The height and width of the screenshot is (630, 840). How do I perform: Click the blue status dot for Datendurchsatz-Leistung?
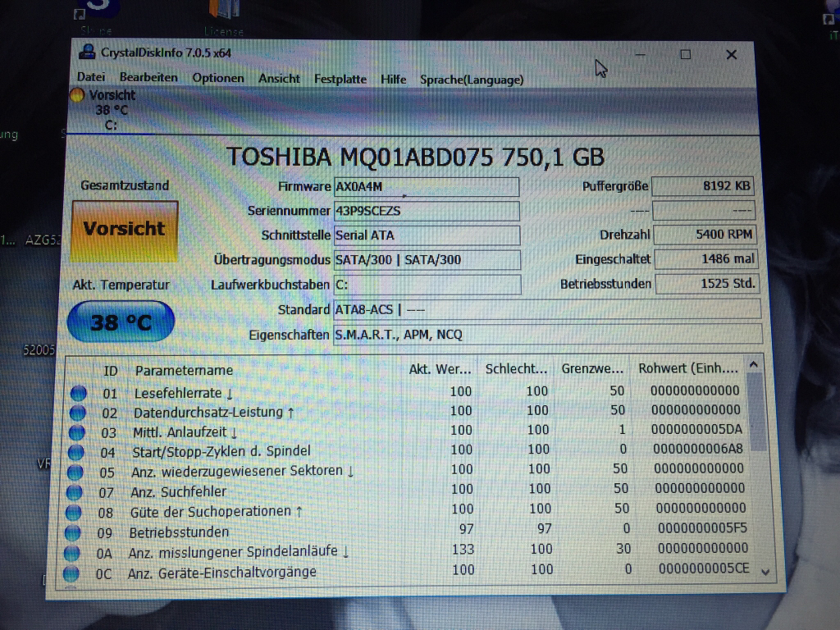pyautogui.click(x=78, y=413)
